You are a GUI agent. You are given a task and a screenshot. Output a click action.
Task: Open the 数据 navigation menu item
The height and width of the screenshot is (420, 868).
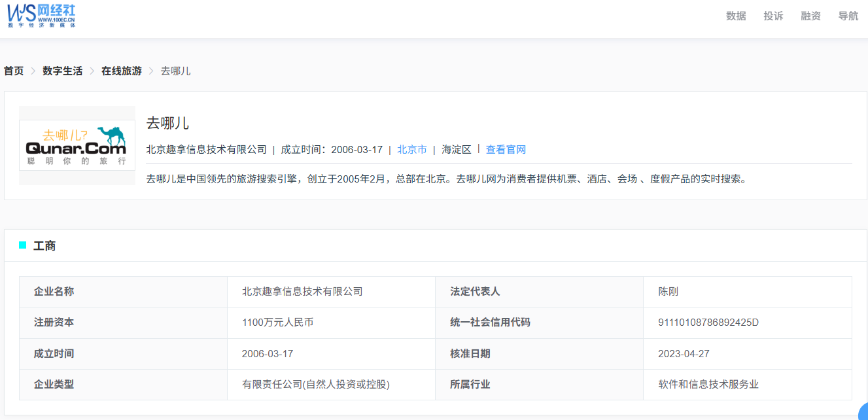coord(736,16)
